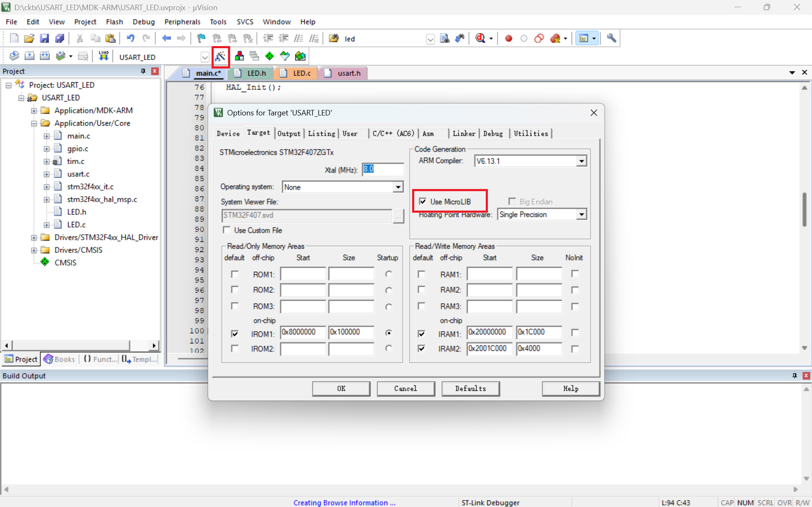Screen dimensions: 812x507
Task: Confirm the dialog with OK
Action: click(341, 389)
